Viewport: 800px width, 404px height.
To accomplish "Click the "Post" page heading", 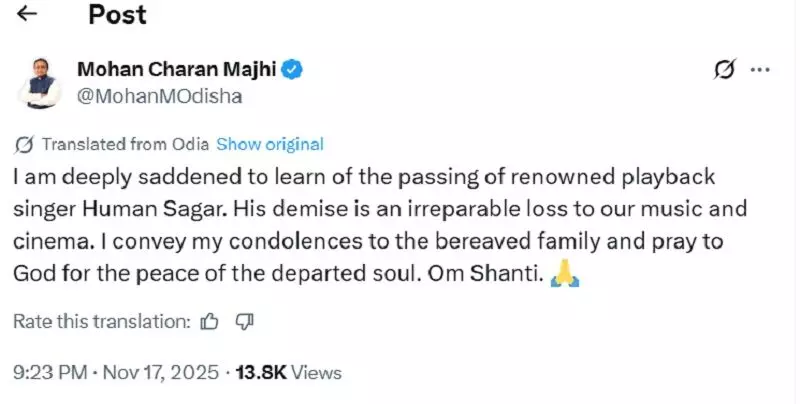I will pos(117,14).
